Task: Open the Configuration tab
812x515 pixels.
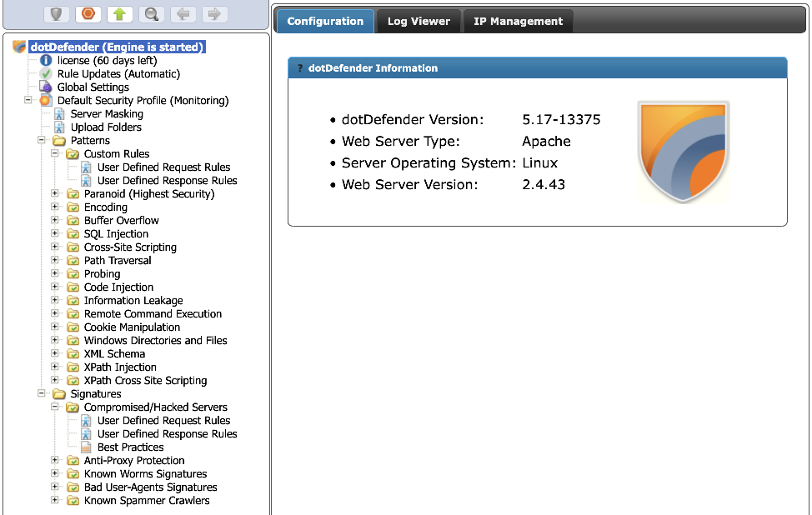Action: point(325,21)
